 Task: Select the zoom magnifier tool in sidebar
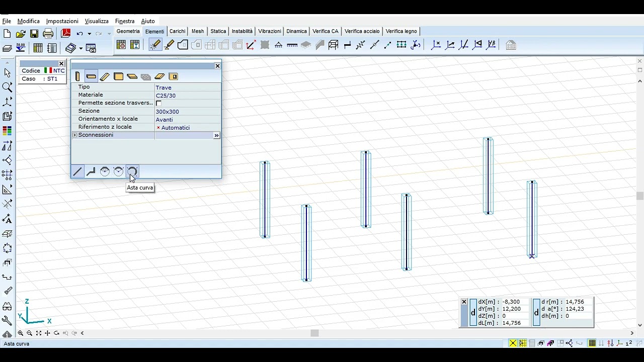[8, 87]
